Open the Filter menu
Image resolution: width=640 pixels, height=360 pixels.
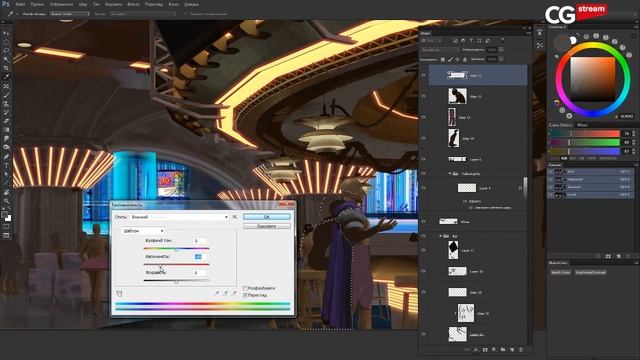click(133, 4)
